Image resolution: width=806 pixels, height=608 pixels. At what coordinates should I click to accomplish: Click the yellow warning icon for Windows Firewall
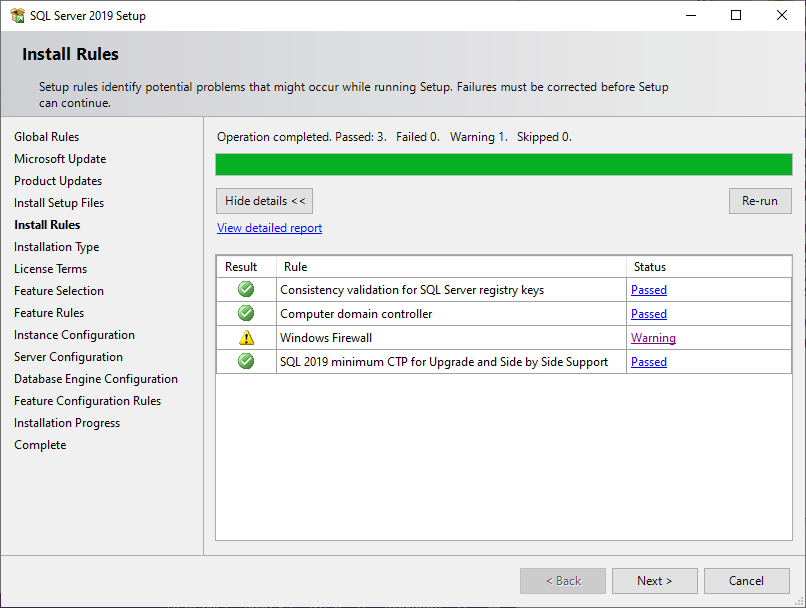[x=246, y=338]
